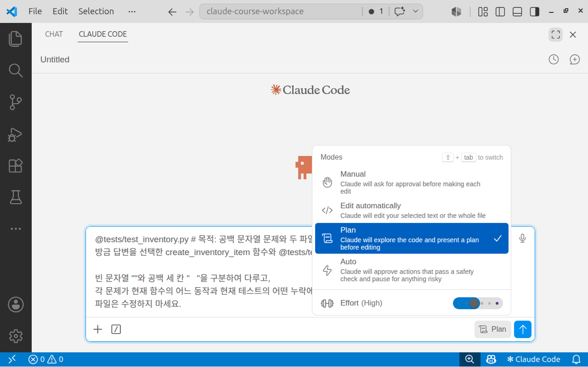Click the Claude Code status bar item
The height and width of the screenshot is (367, 588).
534,359
